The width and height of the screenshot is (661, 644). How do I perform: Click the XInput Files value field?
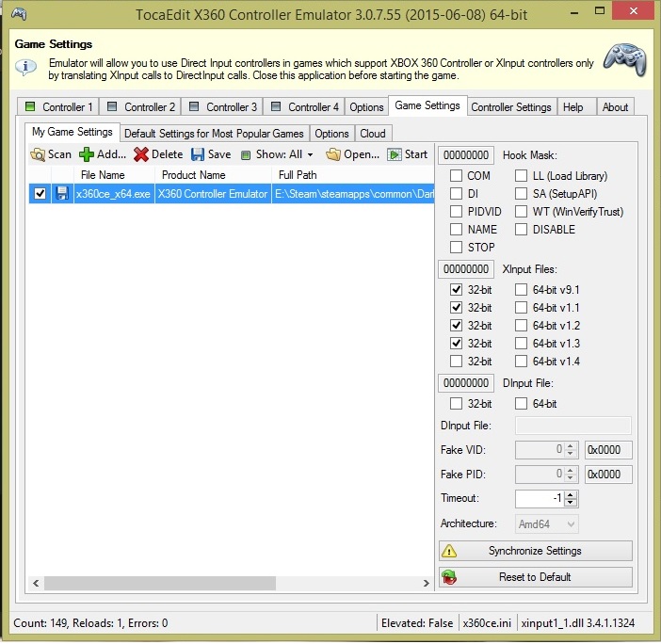[x=466, y=269]
